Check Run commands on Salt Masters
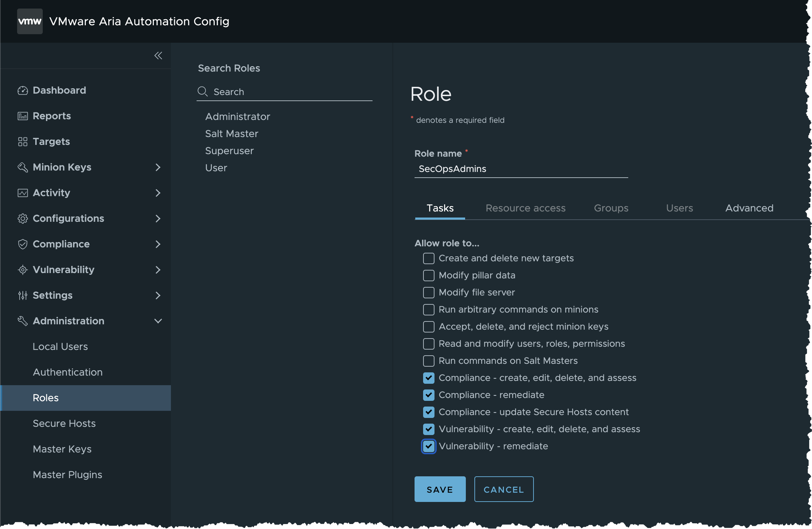 429,361
